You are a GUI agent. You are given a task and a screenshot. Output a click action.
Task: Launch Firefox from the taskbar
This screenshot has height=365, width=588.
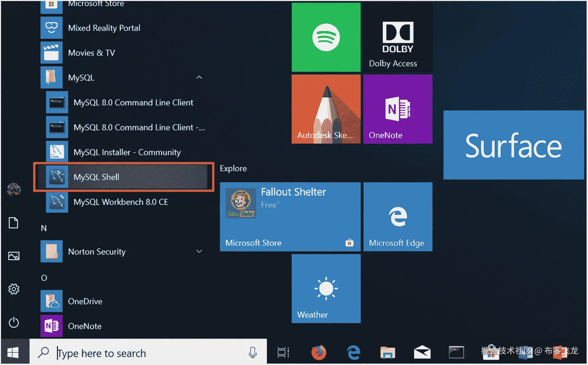pyautogui.click(x=319, y=352)
